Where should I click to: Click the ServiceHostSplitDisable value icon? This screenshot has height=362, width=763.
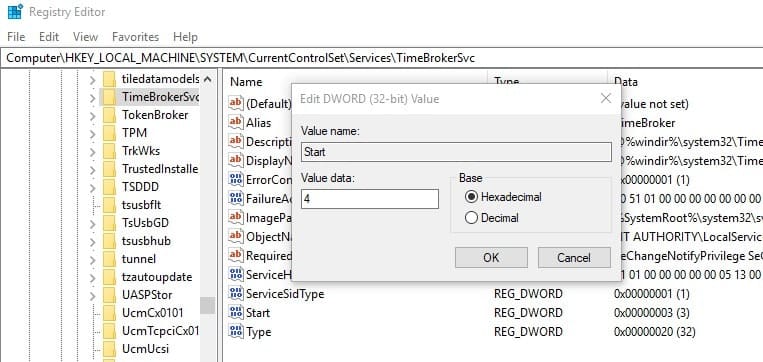point(236,274)
